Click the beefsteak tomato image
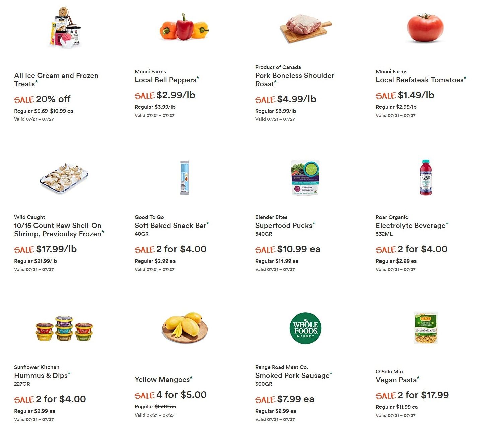 (425, 28)
